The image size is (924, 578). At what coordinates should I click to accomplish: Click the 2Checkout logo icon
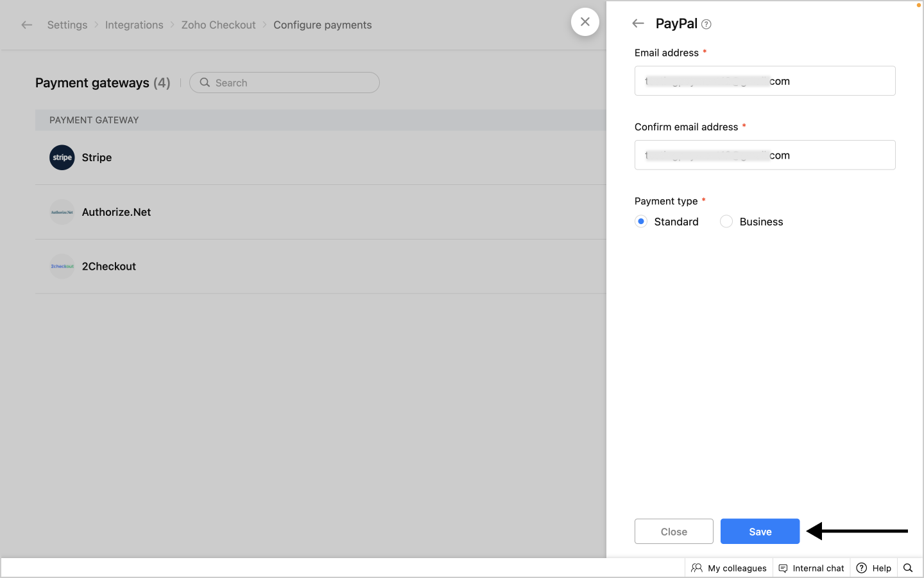[x=62, y=267]
